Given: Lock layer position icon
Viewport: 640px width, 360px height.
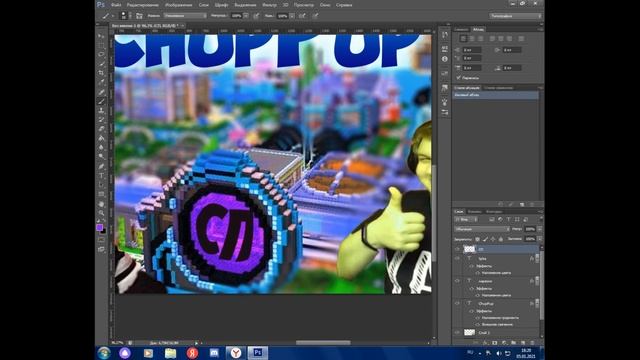Looking at the screenshot, I should point(493,239).
